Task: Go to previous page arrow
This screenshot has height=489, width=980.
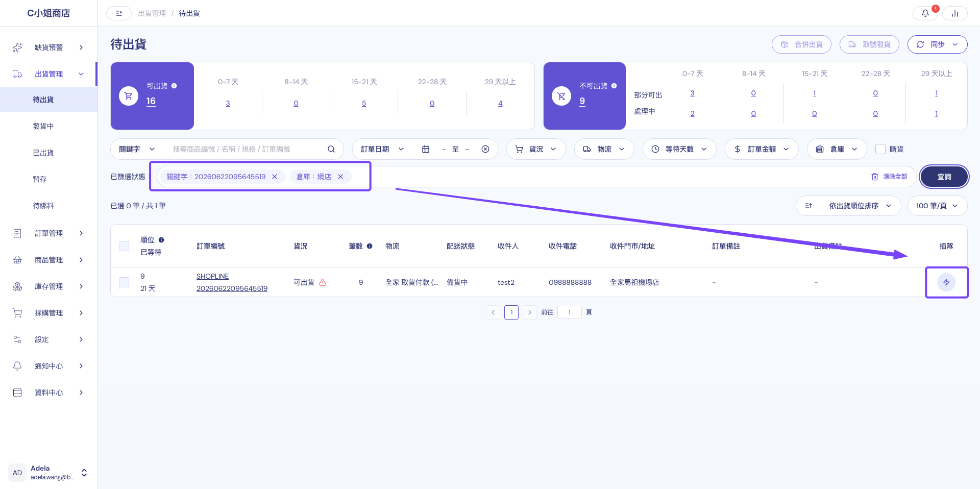Action: (493, 312)
